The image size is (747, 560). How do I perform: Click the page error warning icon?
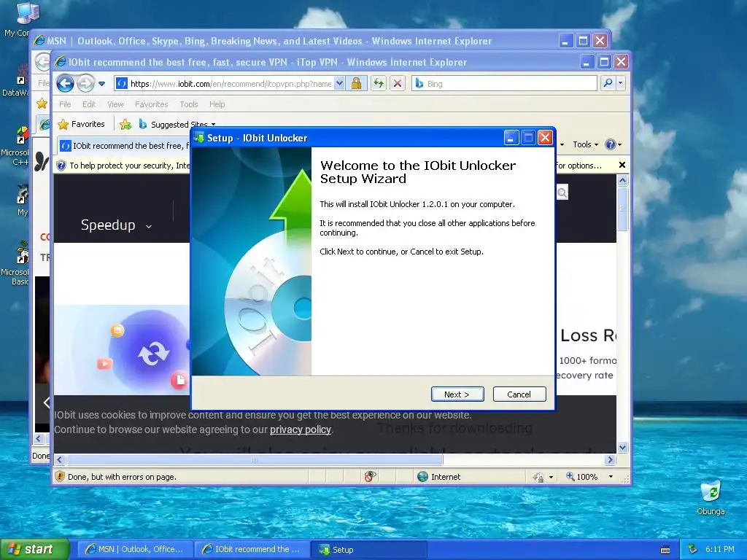(60, 476)
